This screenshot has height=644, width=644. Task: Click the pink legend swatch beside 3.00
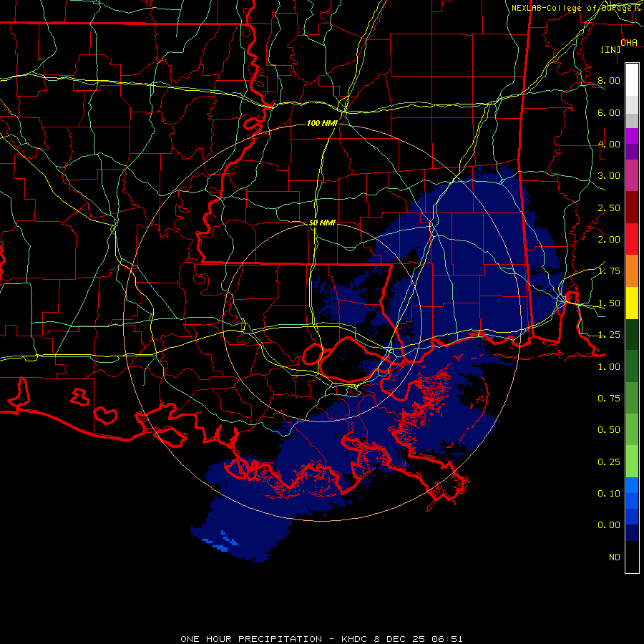[x=632, y=175]
